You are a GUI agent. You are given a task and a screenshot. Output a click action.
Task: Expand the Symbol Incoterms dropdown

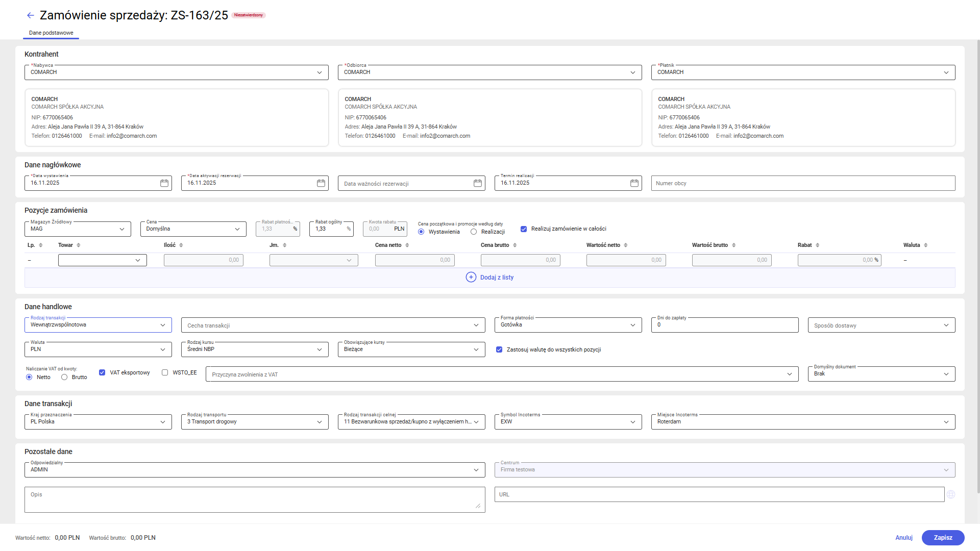pyautogui.click(x=632, y=422)
